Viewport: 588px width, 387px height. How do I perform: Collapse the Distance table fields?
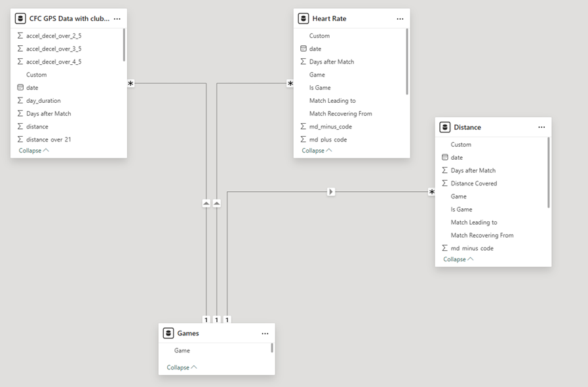[x=458, y=259]
